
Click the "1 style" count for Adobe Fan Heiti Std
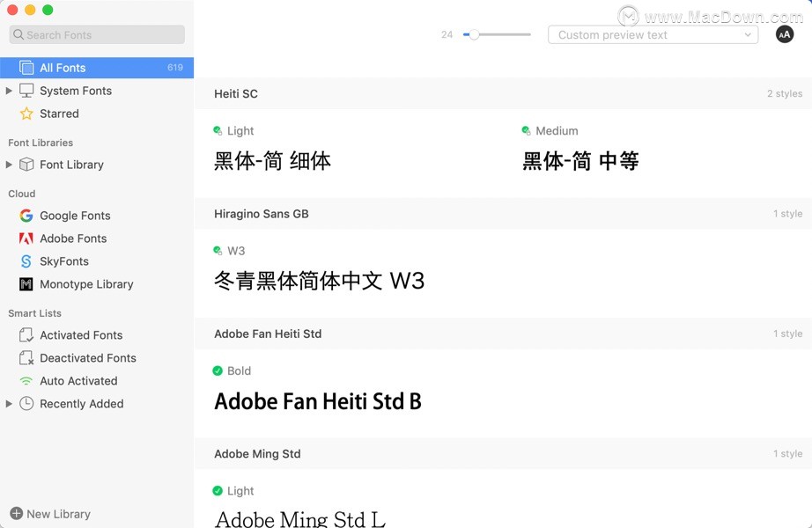pos(787,334)
